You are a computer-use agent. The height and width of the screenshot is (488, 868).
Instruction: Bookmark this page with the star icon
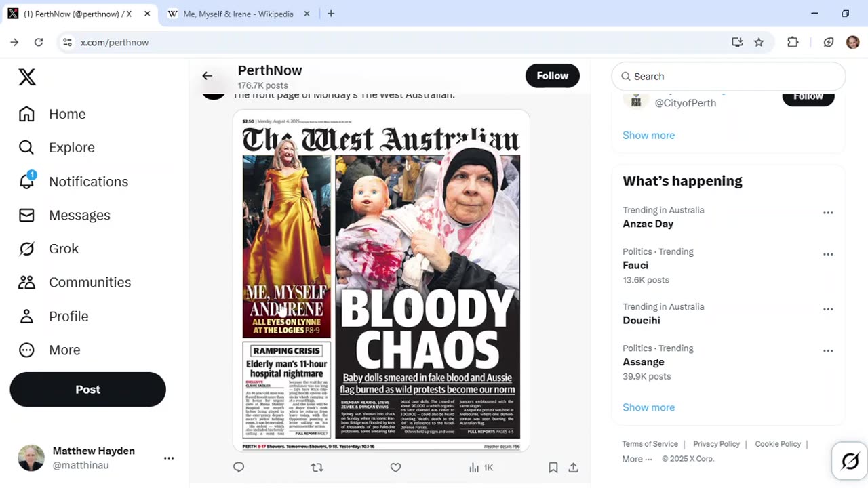pyautogui.click(x=759, y=42)
